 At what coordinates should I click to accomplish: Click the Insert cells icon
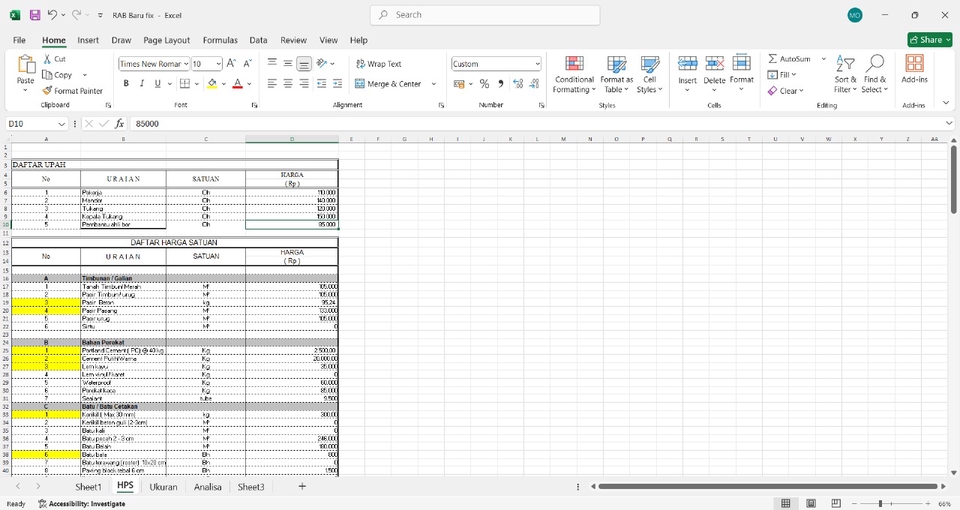pyautogui.click(x=688, y=63)
